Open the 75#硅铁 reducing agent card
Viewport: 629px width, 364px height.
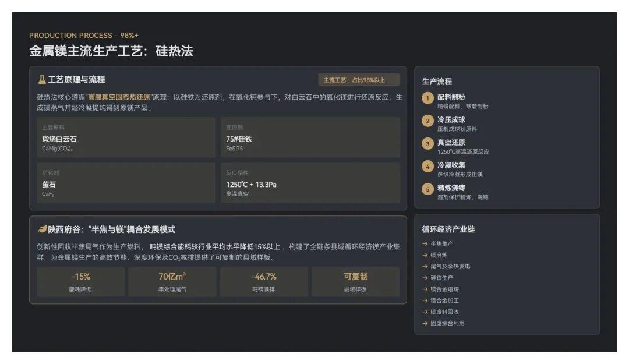310,137
